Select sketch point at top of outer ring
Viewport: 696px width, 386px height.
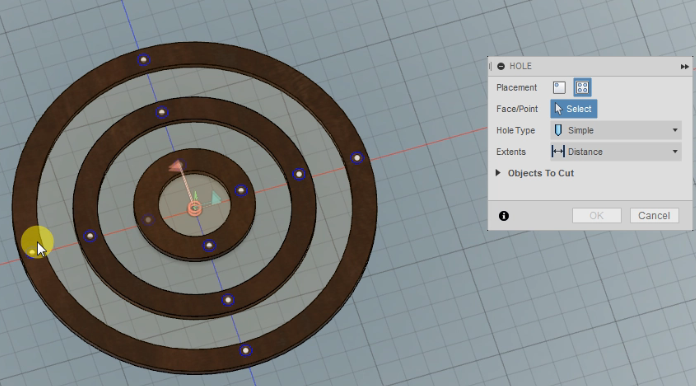(143, 59)
